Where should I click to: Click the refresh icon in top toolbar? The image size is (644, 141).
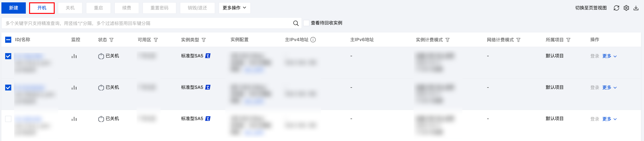[x=616, y=8]
